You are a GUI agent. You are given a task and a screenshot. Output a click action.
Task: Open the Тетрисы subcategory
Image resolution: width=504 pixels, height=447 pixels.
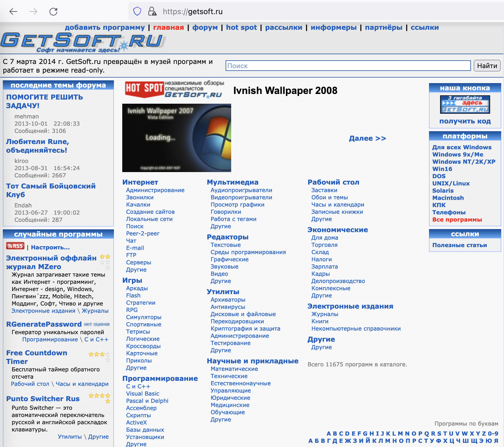tap(138, 332)
